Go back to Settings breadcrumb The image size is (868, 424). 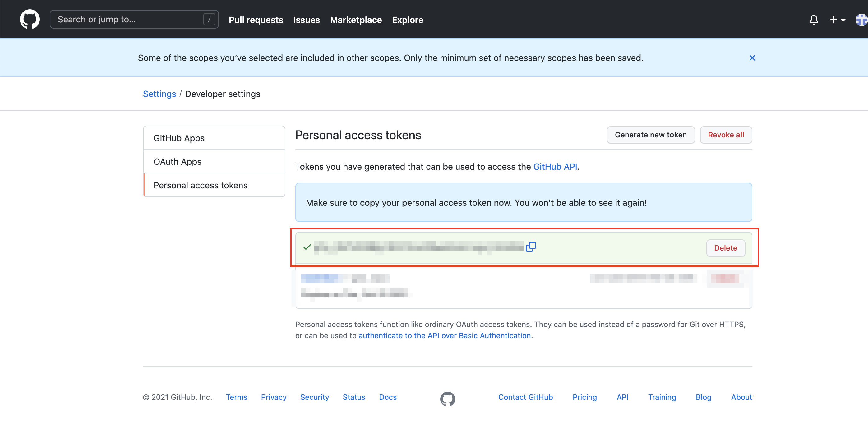(159, 94)
